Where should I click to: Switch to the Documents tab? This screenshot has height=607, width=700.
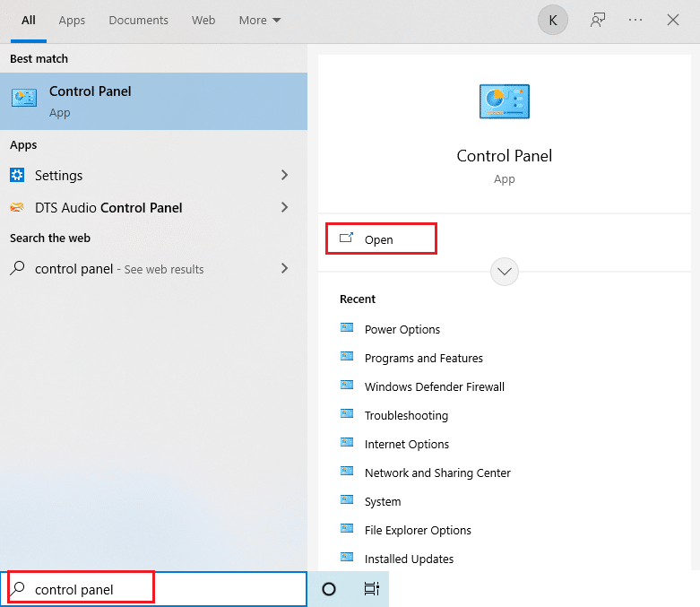tap(138, 21)
